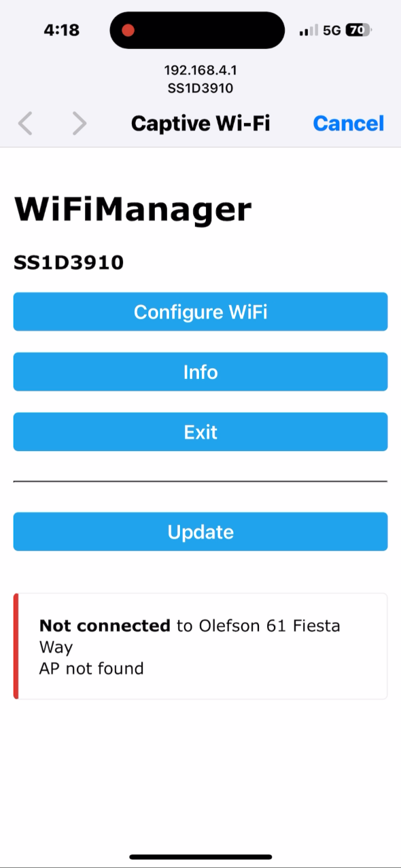The width and height of the screenshot is (401, 868).
Task: Tap the 192.168.4.1 address text
Action: click(201, 70)
